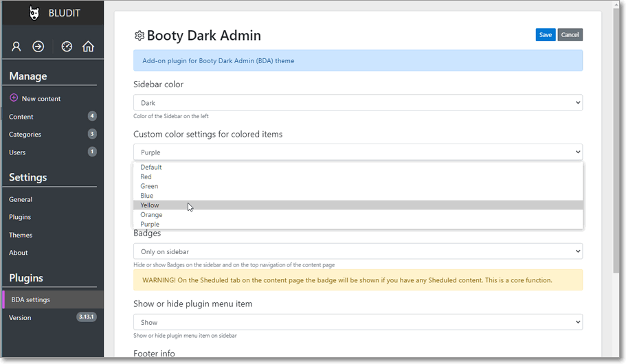
Task: Open the Themes menu item
Action: [21, 235]
